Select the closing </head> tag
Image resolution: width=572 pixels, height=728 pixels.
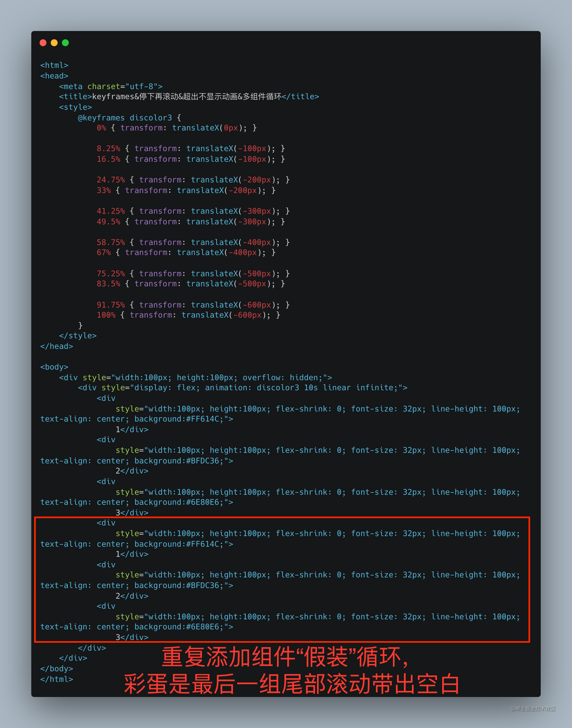pyautogui.click(x=57, y=346)
